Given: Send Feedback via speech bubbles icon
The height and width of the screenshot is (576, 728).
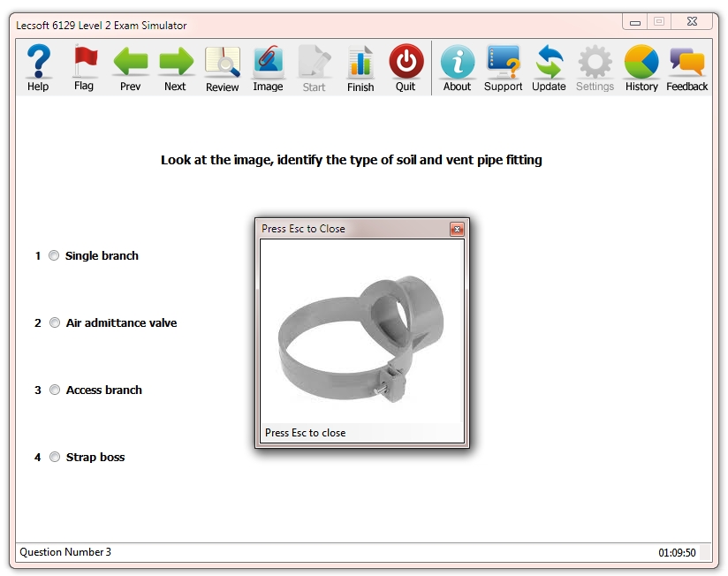Looking at the screenshot, I should click(x=686, y=68).
